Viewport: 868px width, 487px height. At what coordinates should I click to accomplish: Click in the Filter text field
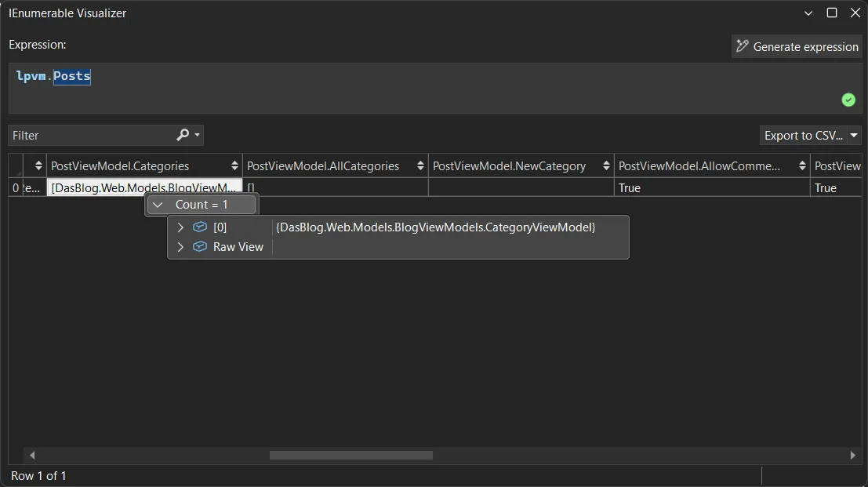[90, 136]
